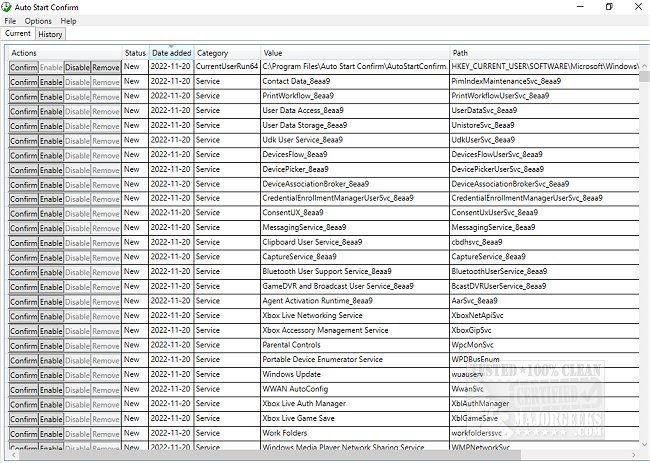The height and width of the screenshot is (463, 650).
Task: Enable the PrintWorkflow_8eaa9 service
Action: (x=51, y=97)
